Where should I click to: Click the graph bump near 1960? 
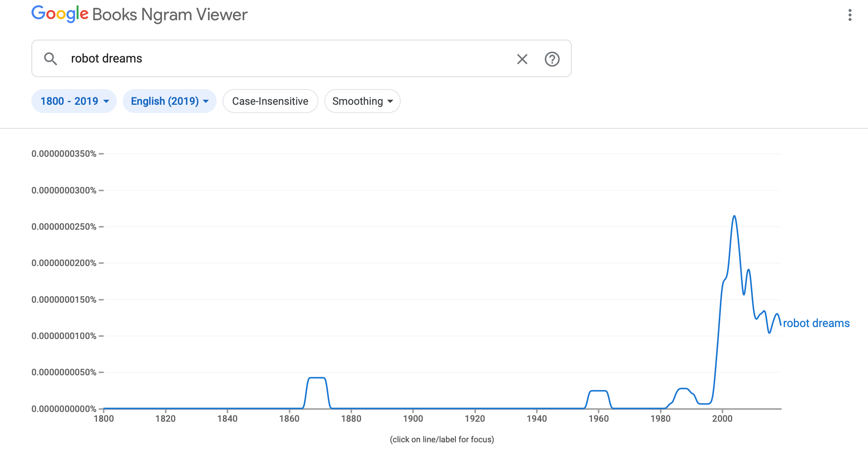click(x=598, y=391)
